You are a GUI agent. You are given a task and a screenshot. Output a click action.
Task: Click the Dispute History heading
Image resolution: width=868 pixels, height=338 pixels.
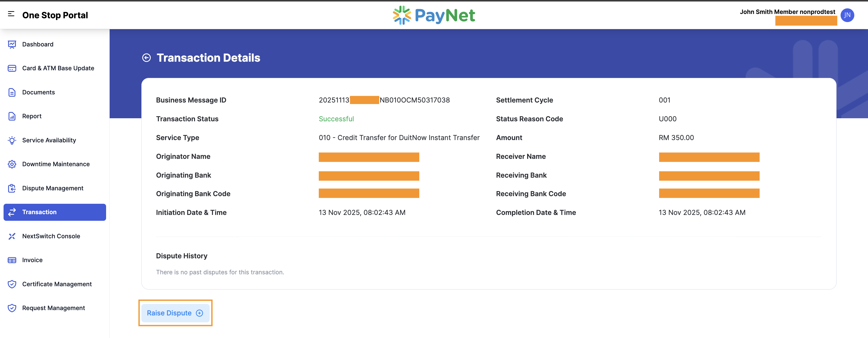click(x=182, y=256)
